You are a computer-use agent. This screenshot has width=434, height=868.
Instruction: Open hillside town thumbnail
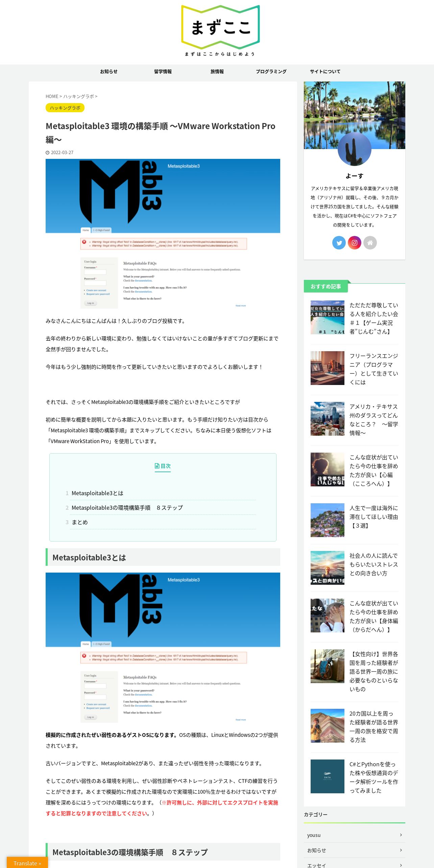point(328,520)
